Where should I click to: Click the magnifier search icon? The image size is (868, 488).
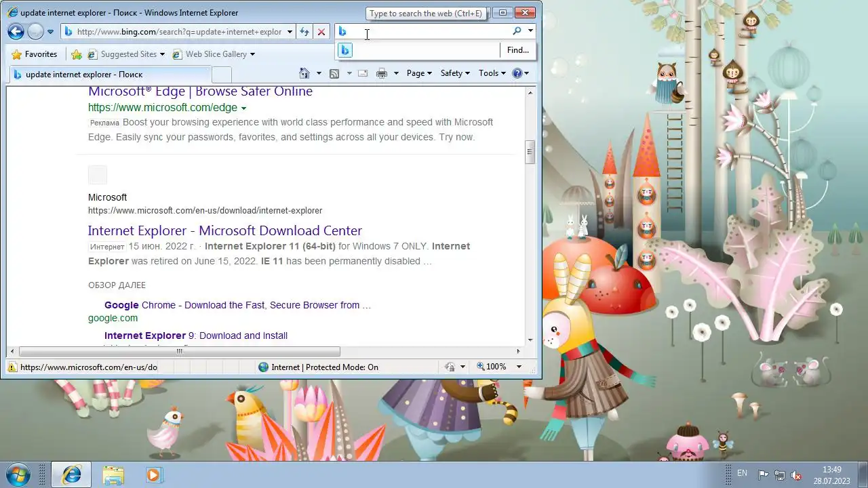pos(517,31)
